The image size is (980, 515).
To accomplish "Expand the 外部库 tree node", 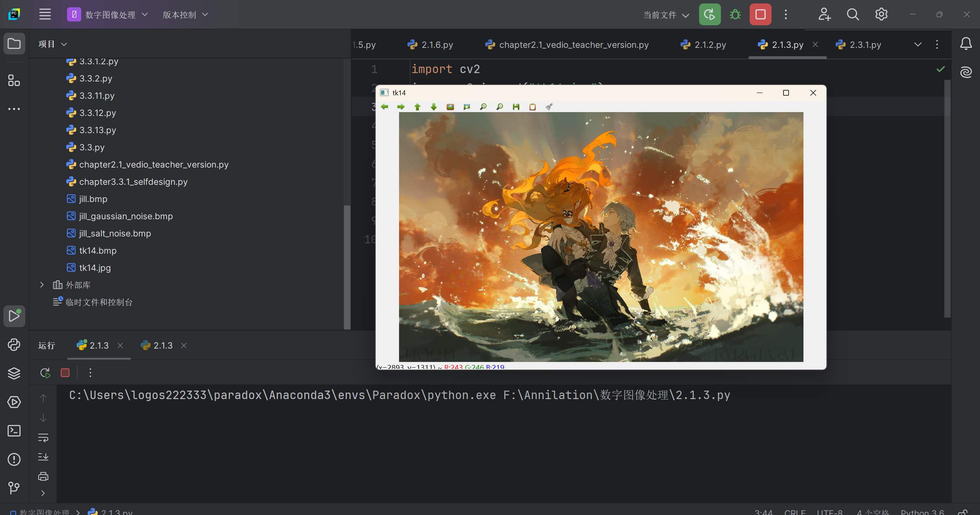I will pos(42,285).
